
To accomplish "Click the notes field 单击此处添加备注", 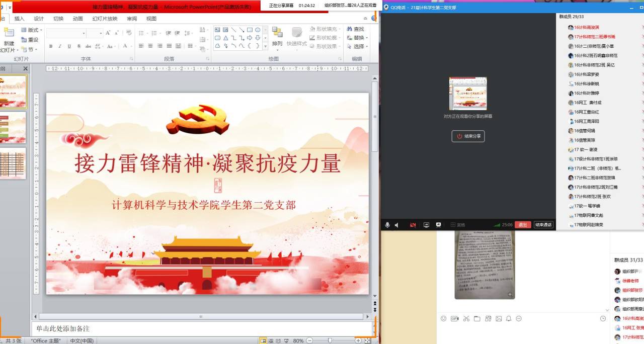I will coord(201,328).
